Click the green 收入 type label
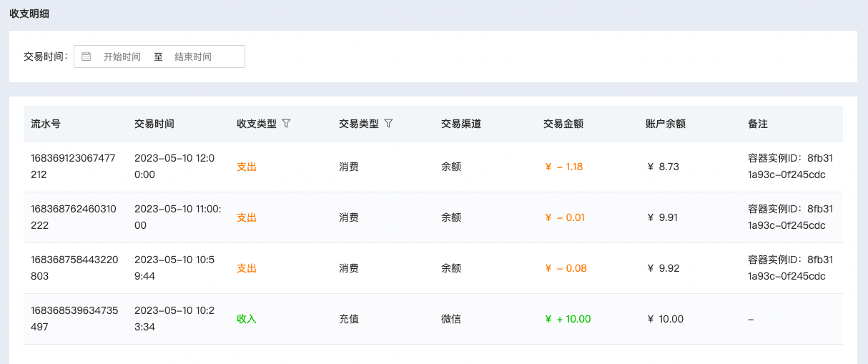 pos(247,319)
